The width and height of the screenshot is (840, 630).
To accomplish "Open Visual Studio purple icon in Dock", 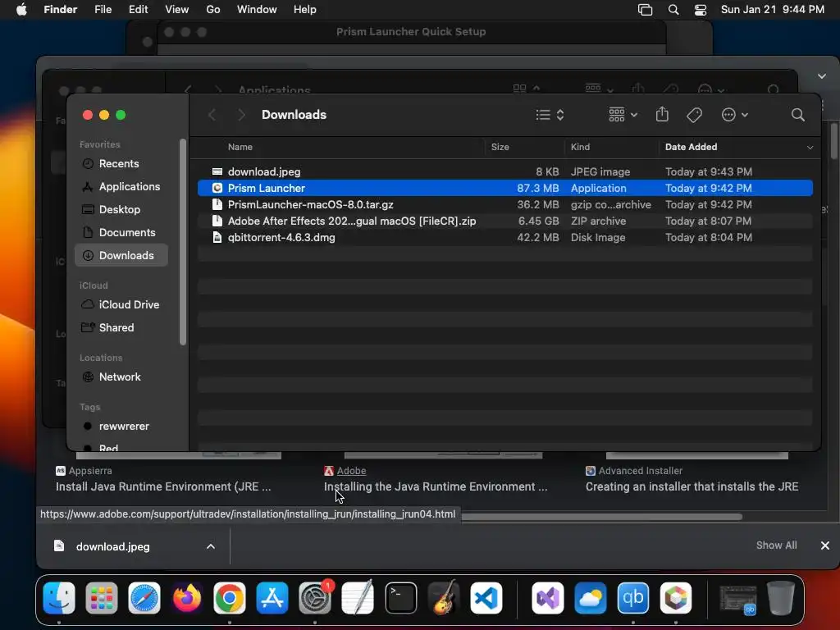I will coord(547,598).
